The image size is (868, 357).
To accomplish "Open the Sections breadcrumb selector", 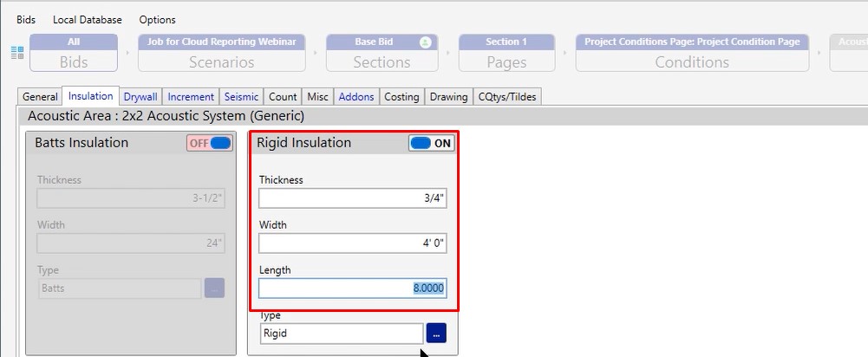I will pyautogui.click(x=382, y=53).
